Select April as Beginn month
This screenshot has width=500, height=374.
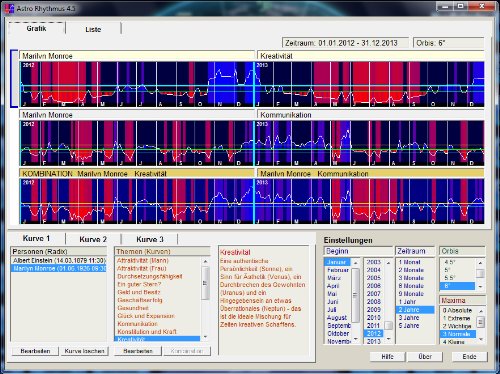pyautogui.click(x=333, y=286)
